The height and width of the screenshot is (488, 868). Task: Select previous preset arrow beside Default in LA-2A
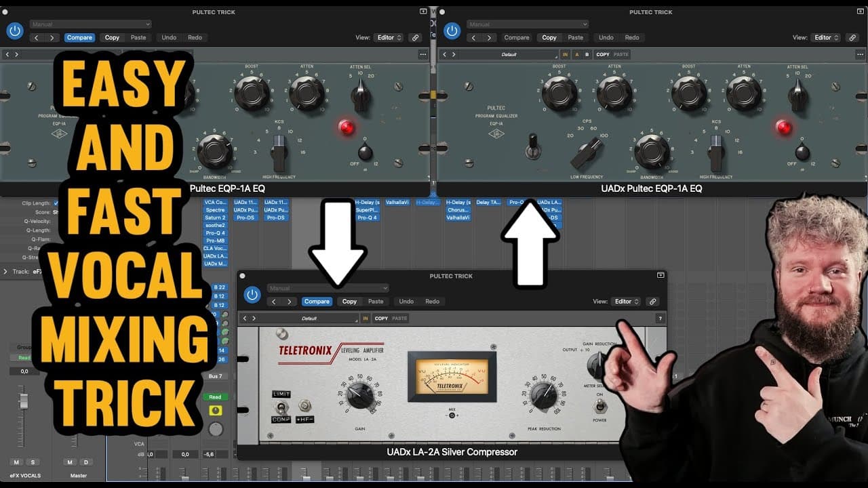click(245, 319)
